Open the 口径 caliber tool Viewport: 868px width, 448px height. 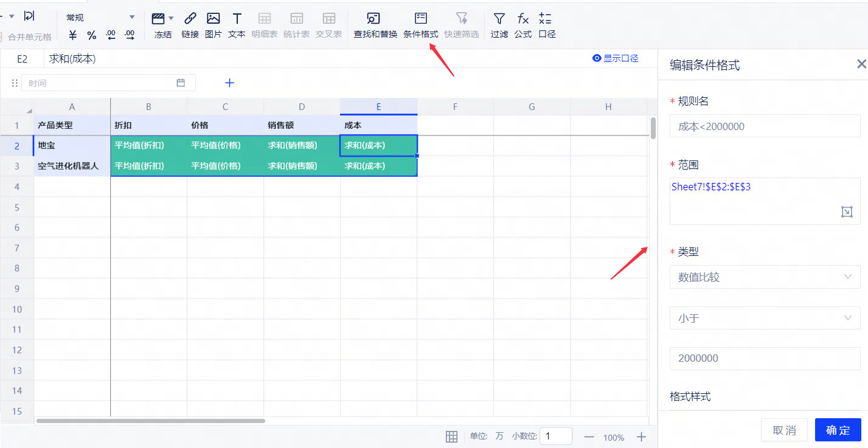[x=546, y=25]
